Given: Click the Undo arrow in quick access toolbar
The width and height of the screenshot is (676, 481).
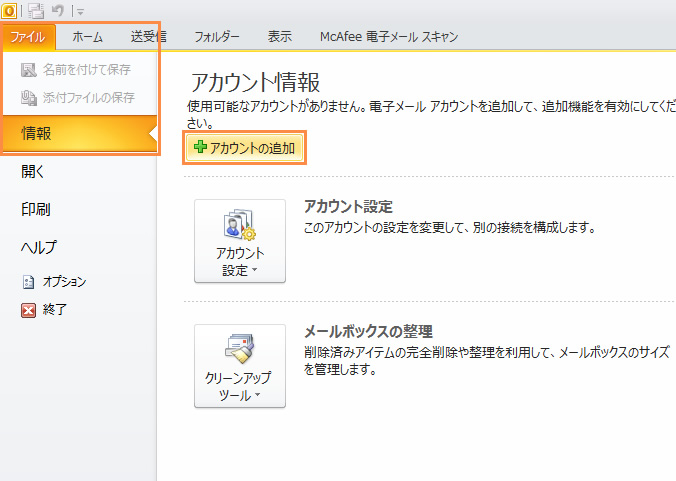Looking at the screenshot, I should pyautogui.click(x=59, y=10).
